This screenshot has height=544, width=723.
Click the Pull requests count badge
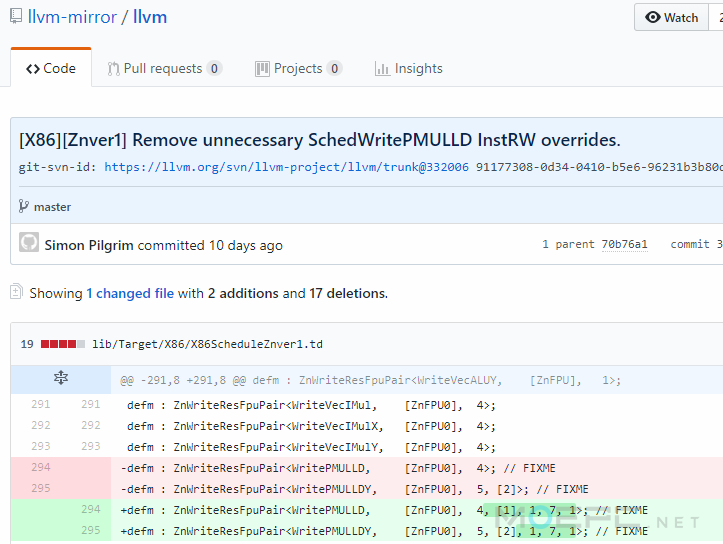click(214, 68)
